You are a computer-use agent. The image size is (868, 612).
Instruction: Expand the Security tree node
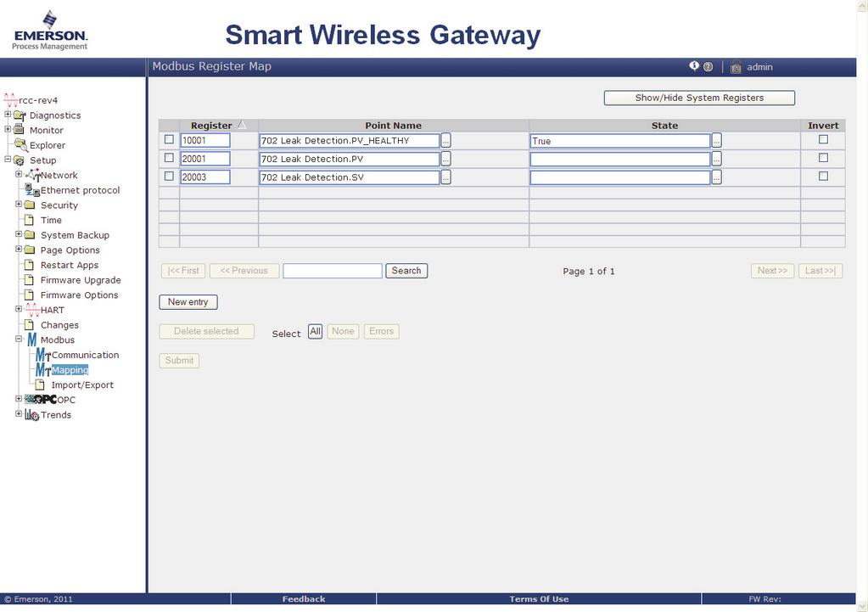tap(19, 204)
